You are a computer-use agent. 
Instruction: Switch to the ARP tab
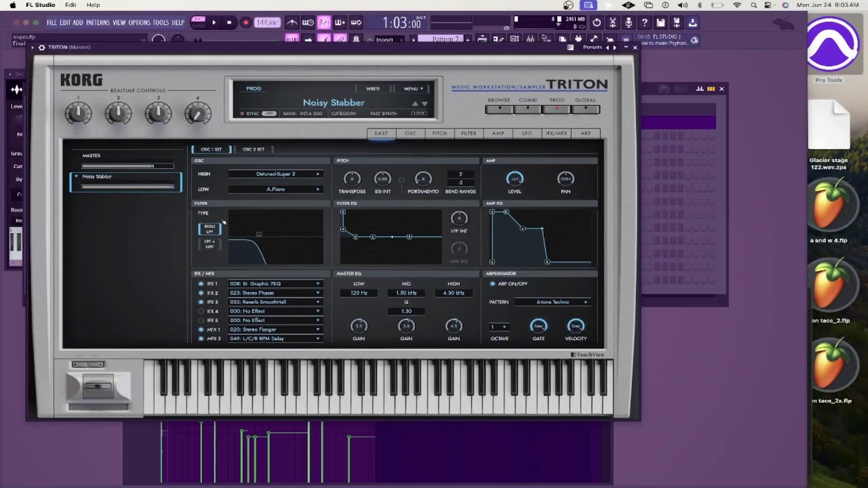[x=585, y=134]
